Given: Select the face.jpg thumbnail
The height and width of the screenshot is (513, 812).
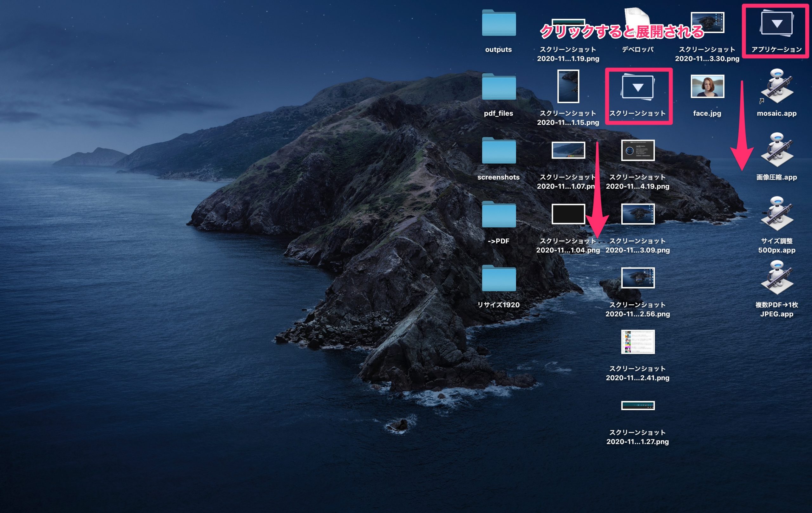Looking at the screenshot, I should point(707,86).
